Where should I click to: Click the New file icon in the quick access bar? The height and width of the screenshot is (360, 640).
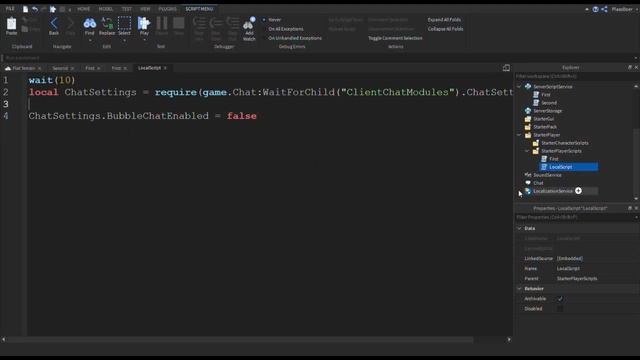(x=25, y=9)
